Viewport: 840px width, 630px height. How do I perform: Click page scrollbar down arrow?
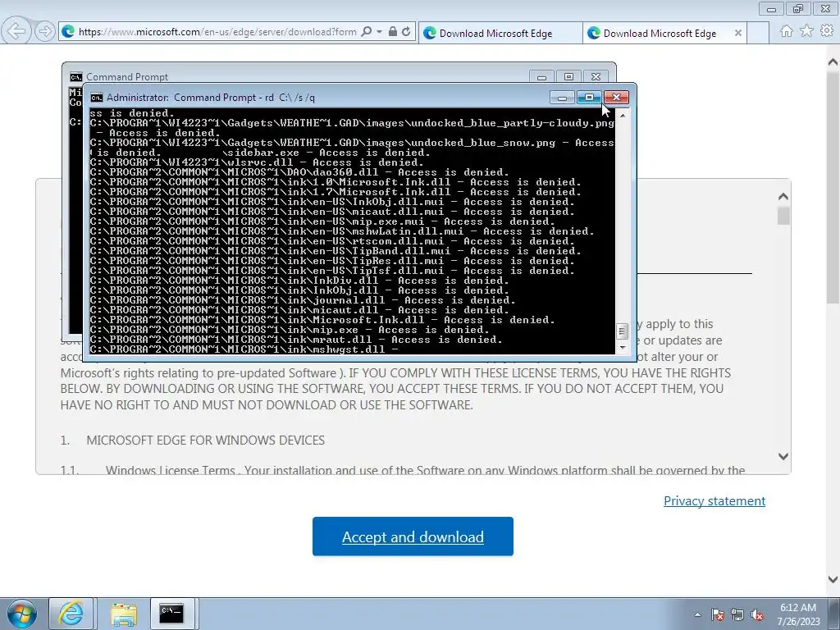pos(833,579)
